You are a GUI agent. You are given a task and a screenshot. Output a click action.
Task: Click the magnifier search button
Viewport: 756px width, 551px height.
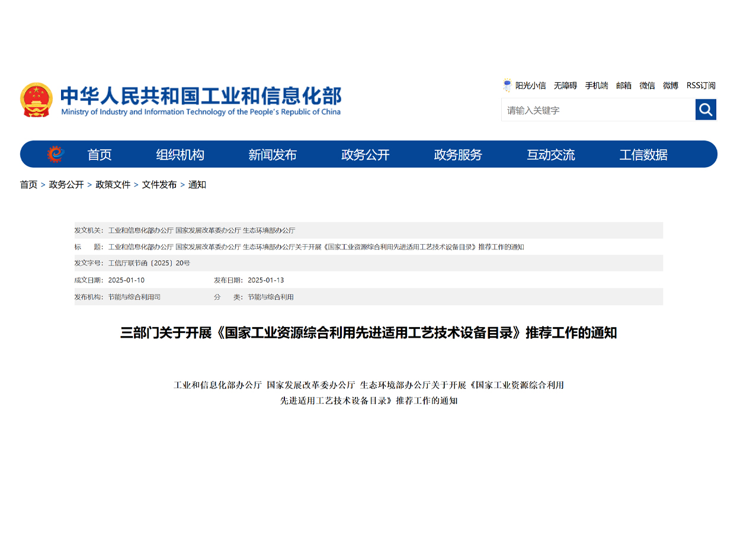coord(706,110)
